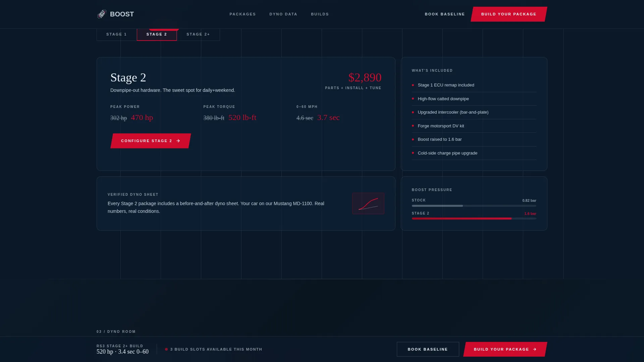The image size is (644, 362).
Task: Click the $2,890 price
Action: [365, 77]
